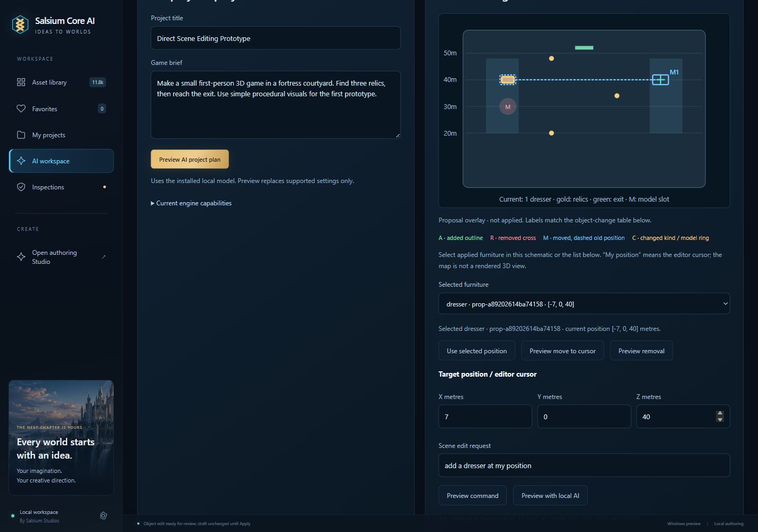Click Preview AI project plan button
Image resolution: width=758 pixels, height=532 pixels.
[x=190, y=160]
